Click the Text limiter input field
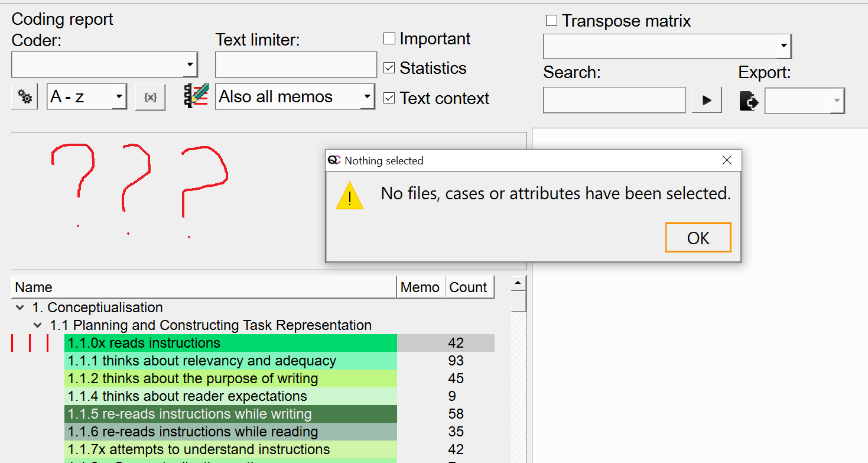 coord(296,64)
